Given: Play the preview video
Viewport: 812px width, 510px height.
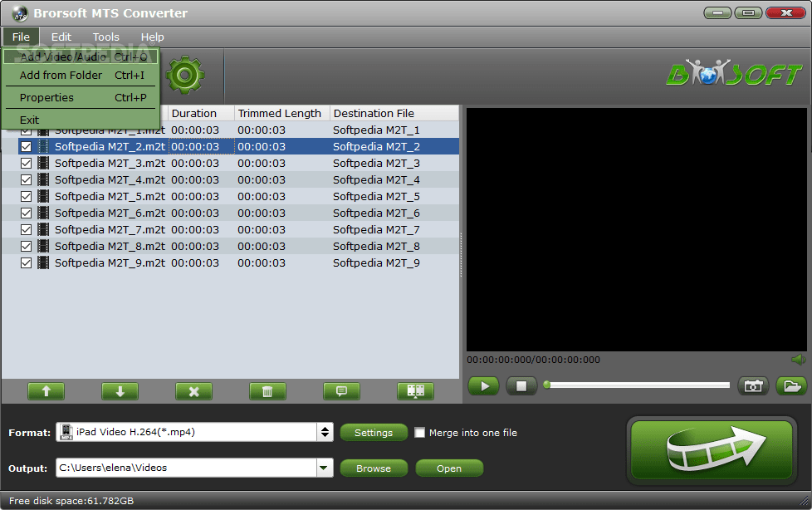Looking at the screenshot, I should pos(484,386).
